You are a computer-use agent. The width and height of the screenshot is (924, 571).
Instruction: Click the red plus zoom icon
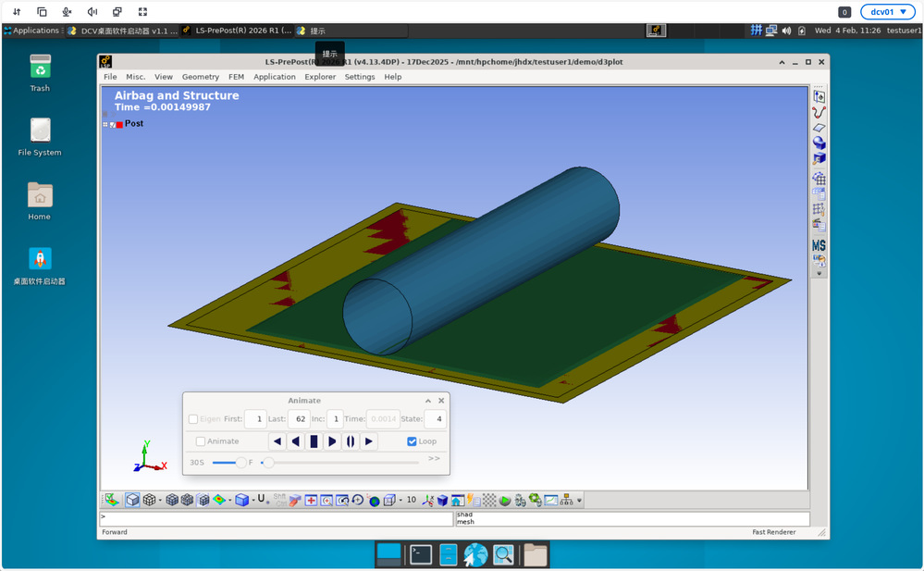pyautogui.click(x=312, y=500)
